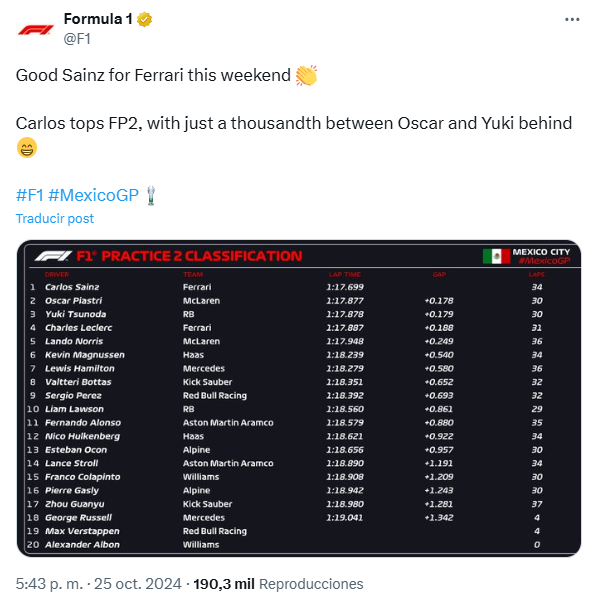This screenshot has width=598, height=604.
Task: Open the 5:43 p. m. timestamp link
Action: pos(49,584)
